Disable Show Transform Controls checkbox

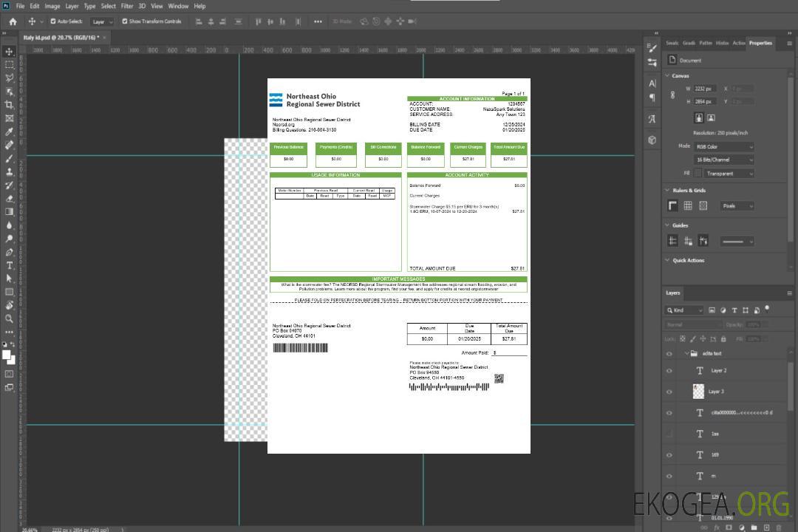click(x=125, y=21)
